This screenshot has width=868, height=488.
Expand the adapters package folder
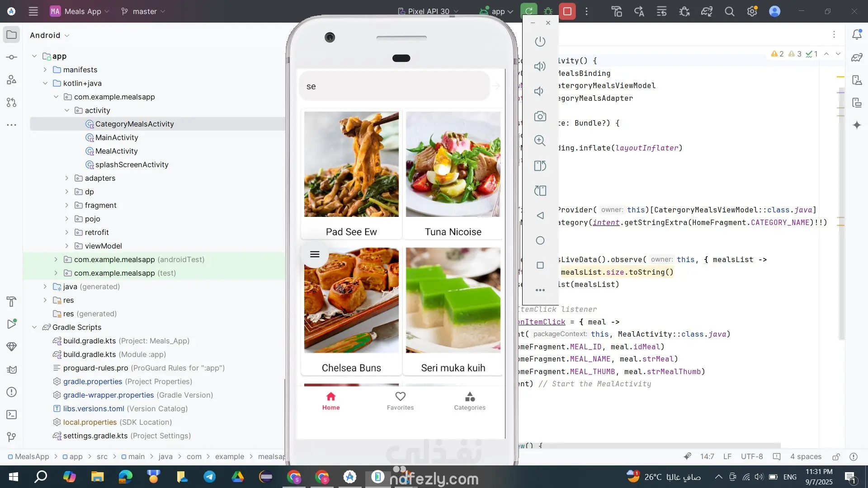(x=67, y=178)
